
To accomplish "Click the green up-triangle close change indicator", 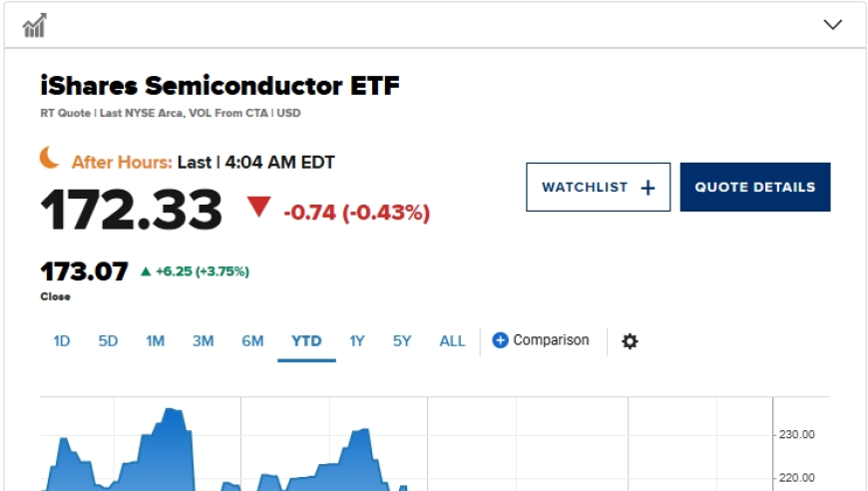I will pos(146,271).
